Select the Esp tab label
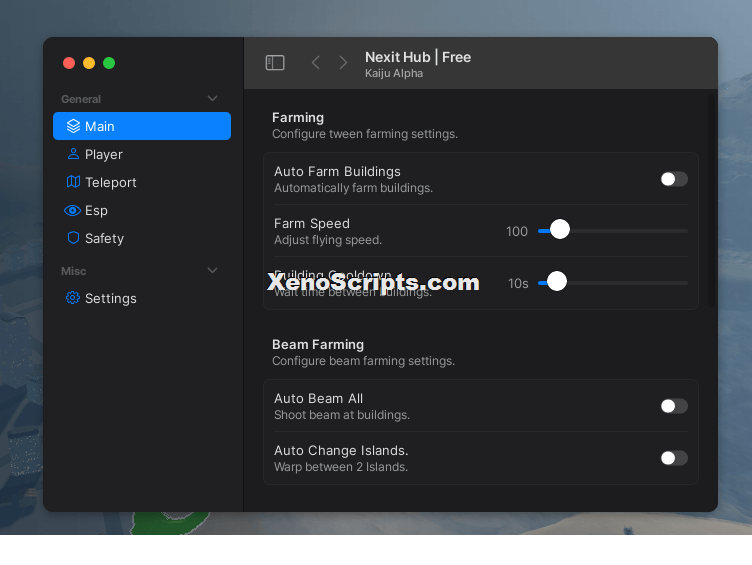The width and height of the screenshot is (752, 565). click(96, 211)
